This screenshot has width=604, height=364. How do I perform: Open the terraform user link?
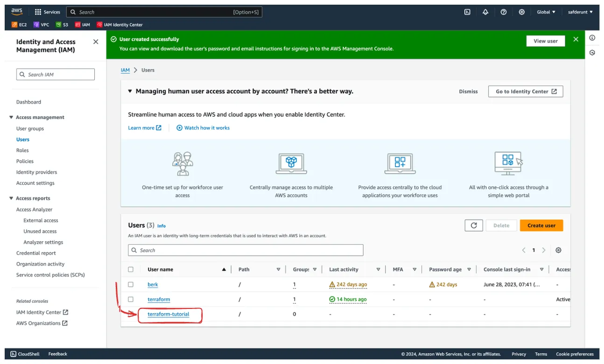point(159,299)
